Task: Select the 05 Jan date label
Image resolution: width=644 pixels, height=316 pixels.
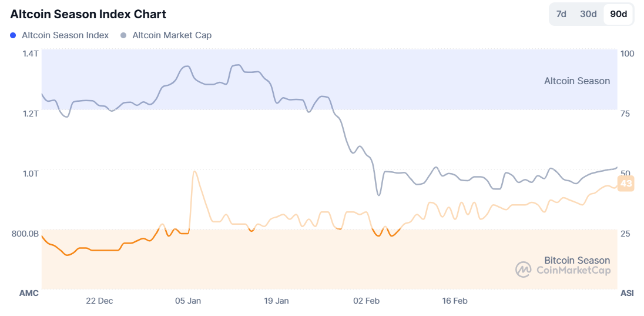Action: 188,301
